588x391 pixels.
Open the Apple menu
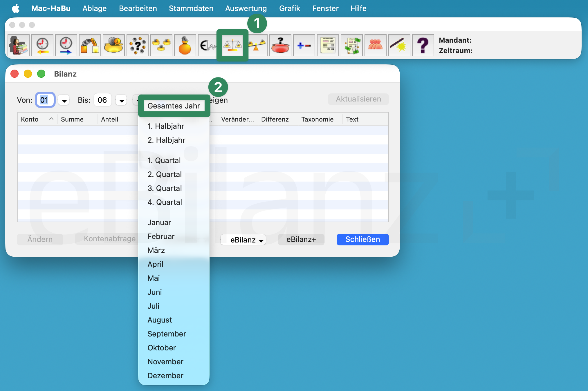tap(16, 8)
